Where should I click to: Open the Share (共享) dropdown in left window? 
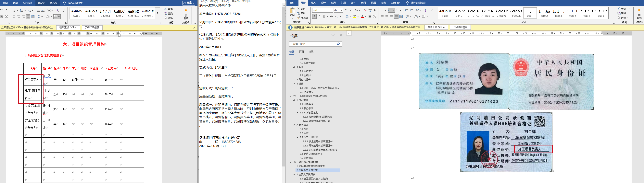coord(189,3)
